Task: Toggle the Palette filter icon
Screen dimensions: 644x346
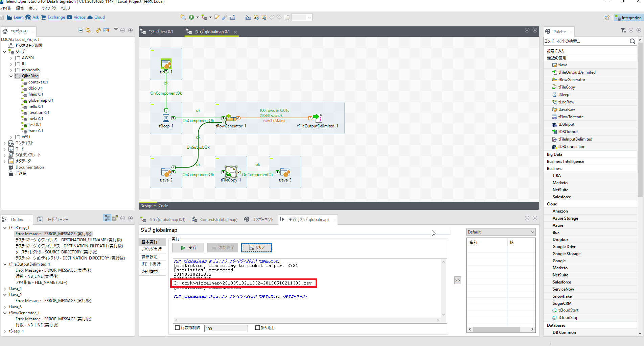Action: 623,30
